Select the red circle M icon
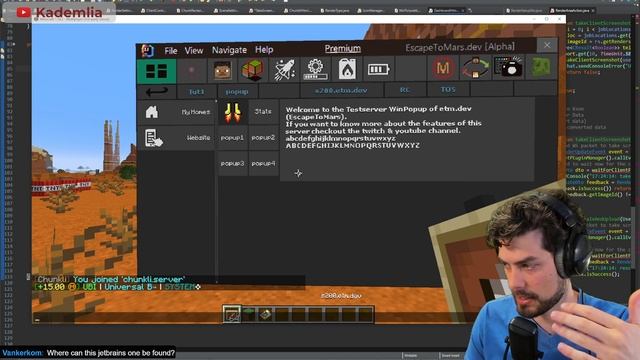This screenshot has width=640, height=360. 443,67
